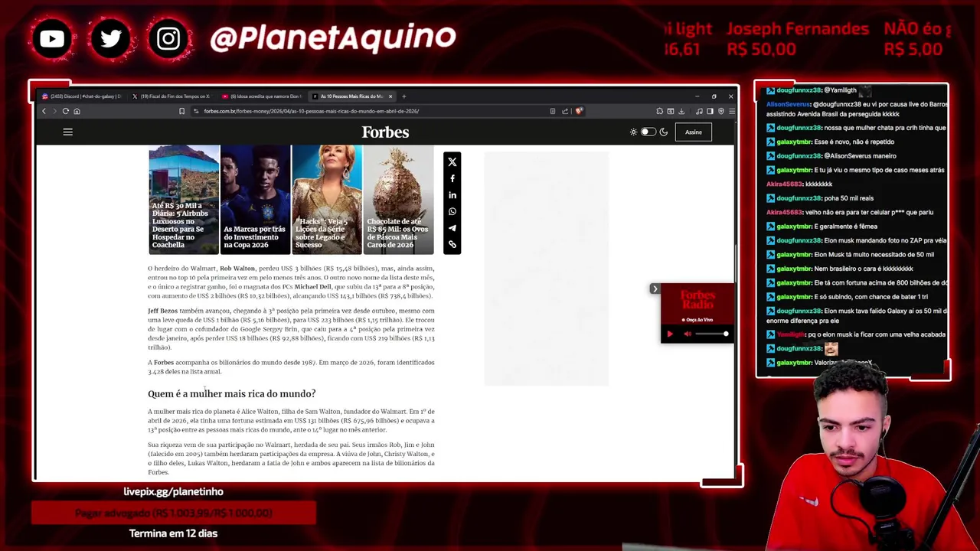Click chat username AlisonSeverus
980x551 pixels.
788,104
